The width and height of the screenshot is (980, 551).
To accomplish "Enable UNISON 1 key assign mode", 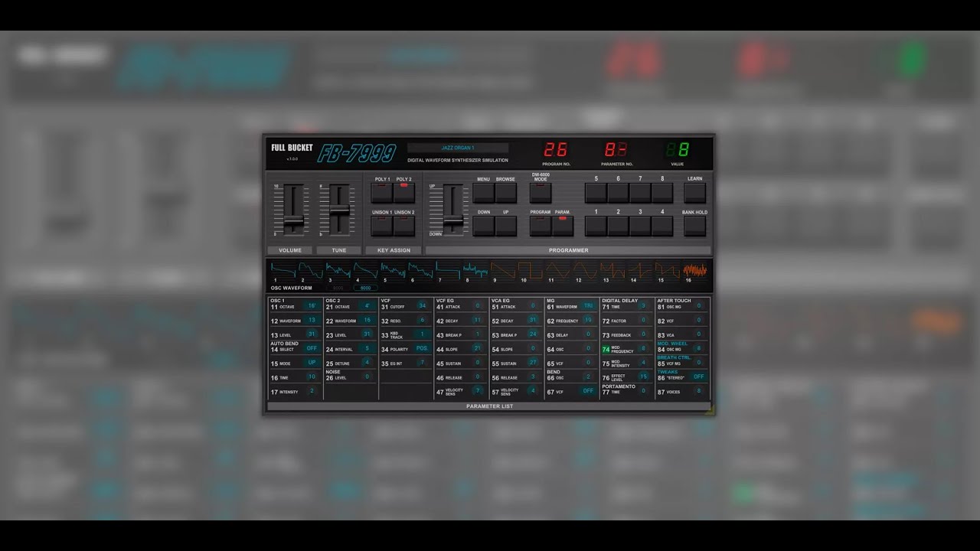I will pos(381,226).
